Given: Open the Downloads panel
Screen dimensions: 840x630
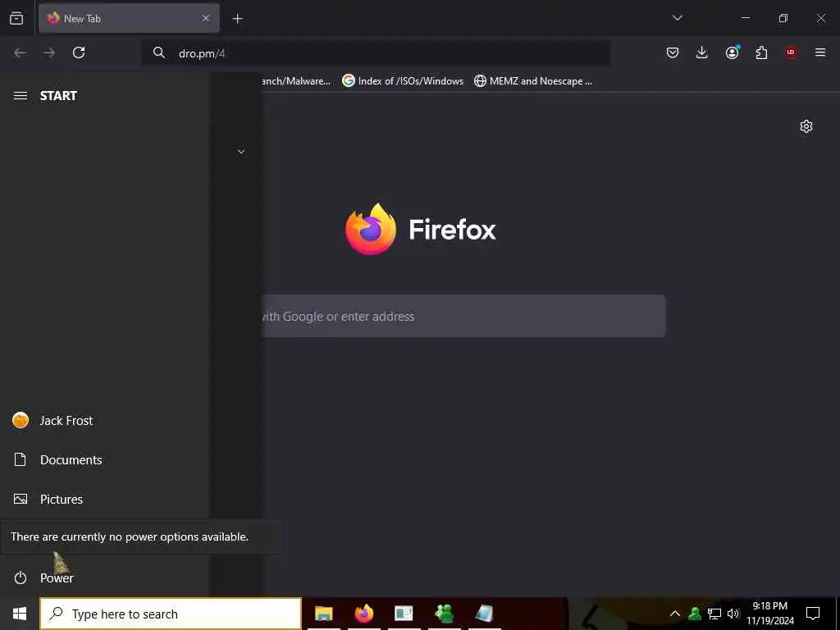Looking at the screenshot, I should (x=702, y=52).
